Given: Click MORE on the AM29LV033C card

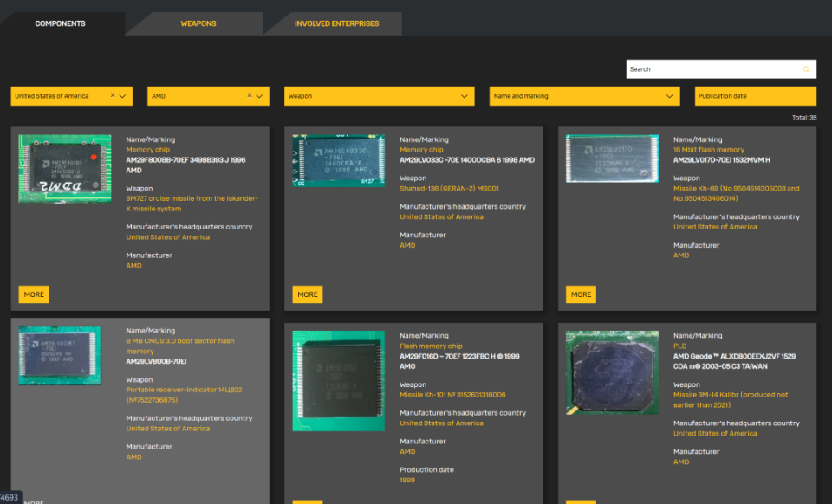Looking at the screenshot, I should (x=308, y=294).
